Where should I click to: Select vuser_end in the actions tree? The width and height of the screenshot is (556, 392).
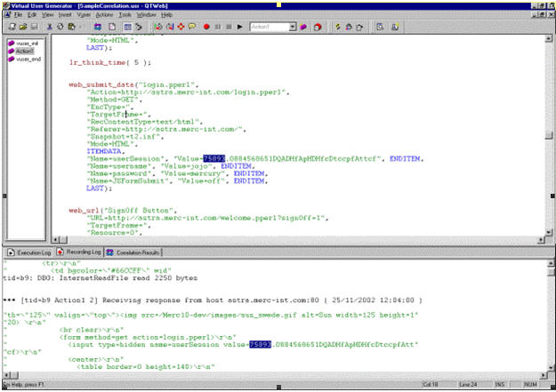click(25, 59)
